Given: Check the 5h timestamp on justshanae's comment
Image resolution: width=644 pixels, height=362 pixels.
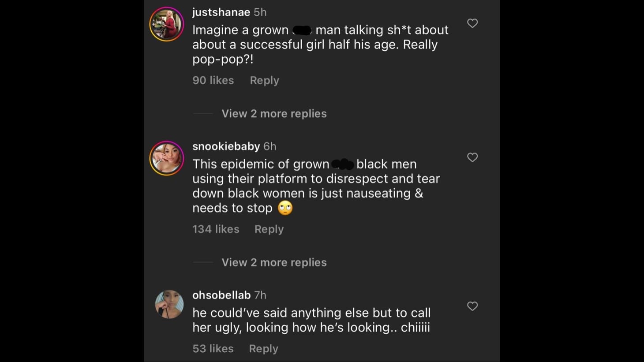Looking at the screenshot, I should point(259,12).
